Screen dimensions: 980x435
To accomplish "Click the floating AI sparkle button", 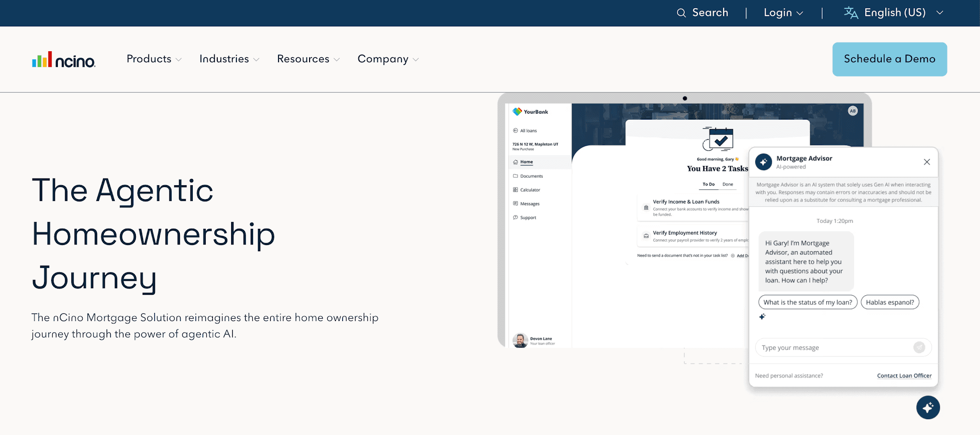I will [928, 408].
